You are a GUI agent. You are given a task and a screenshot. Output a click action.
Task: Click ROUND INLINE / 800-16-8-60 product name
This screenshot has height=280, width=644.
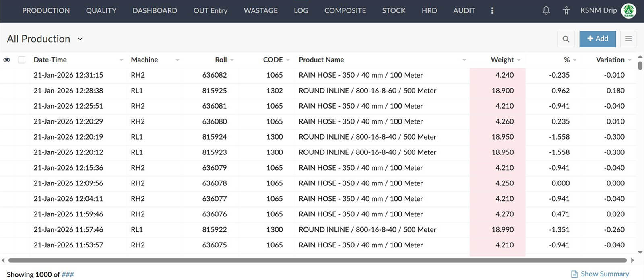click(367, 91)
